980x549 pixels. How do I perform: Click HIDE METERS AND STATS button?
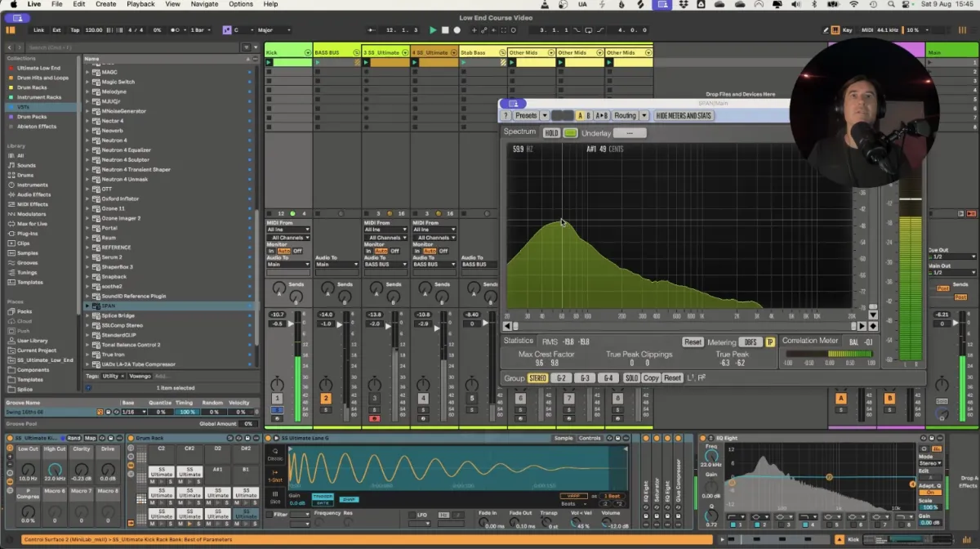click(x=684, y=116)
